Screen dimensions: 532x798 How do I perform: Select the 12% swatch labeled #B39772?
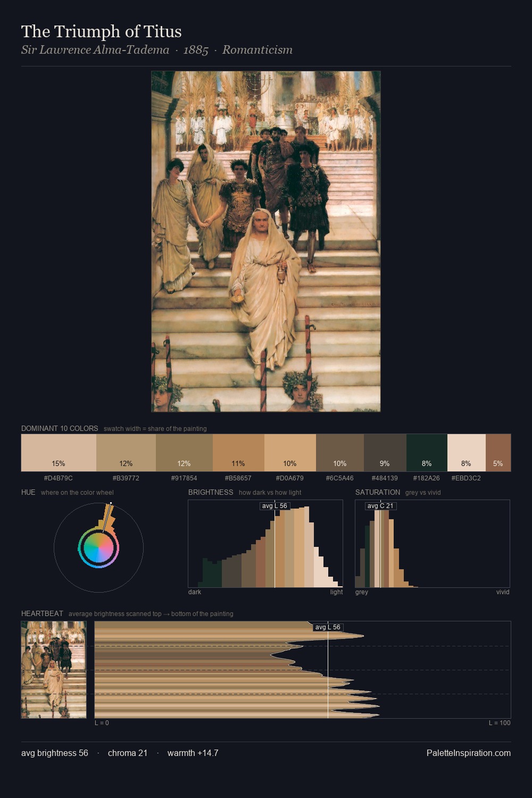[126, 453]
